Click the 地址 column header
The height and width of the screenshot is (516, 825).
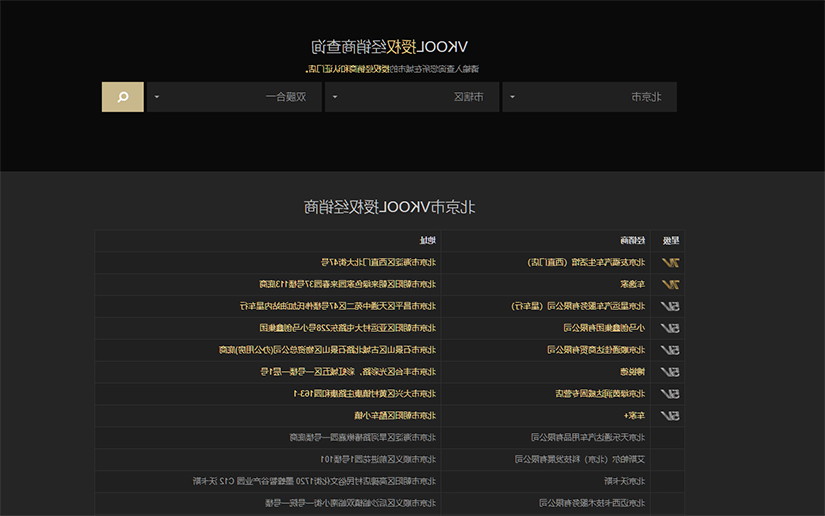coord(428,240)
